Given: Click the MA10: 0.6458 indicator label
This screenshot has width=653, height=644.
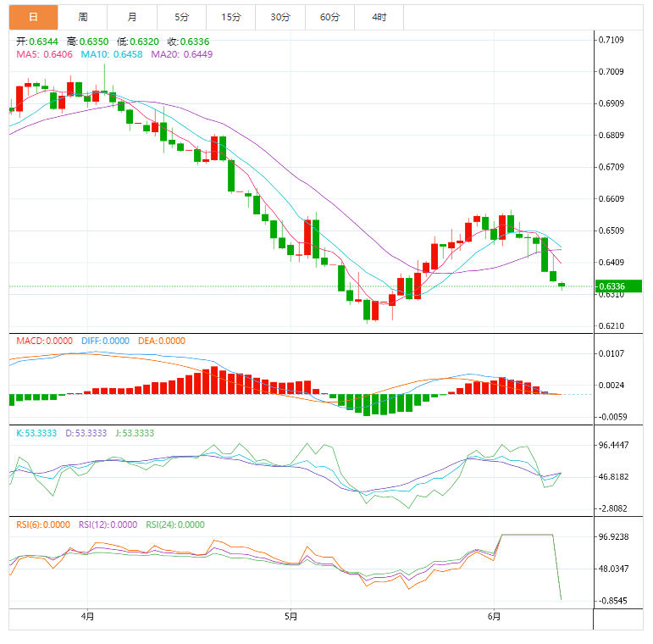Looking at the screenshot, I should click(112, 54).
